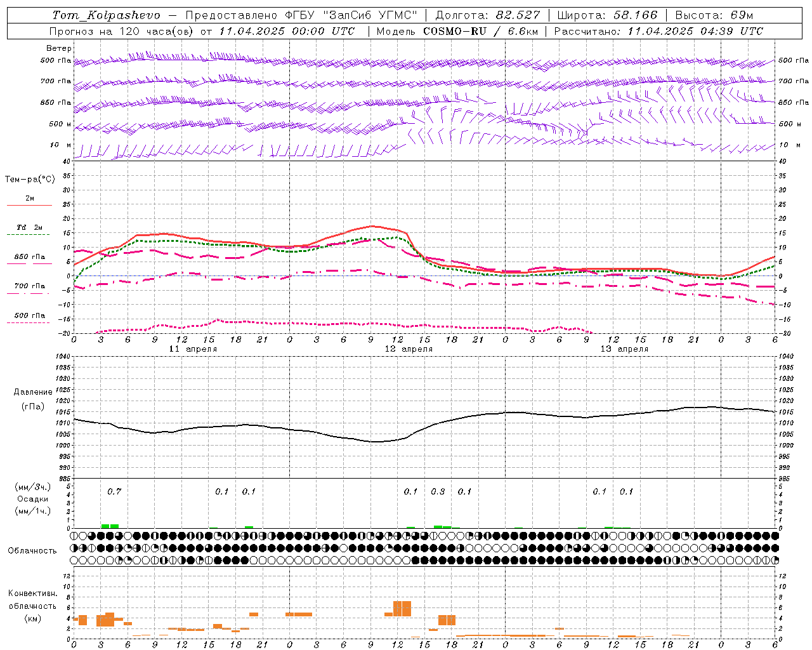The image size is (812, 650).
Task: Click the Td 2м dew point legend label
Action: pyautogui.click(x=30, y=227)
